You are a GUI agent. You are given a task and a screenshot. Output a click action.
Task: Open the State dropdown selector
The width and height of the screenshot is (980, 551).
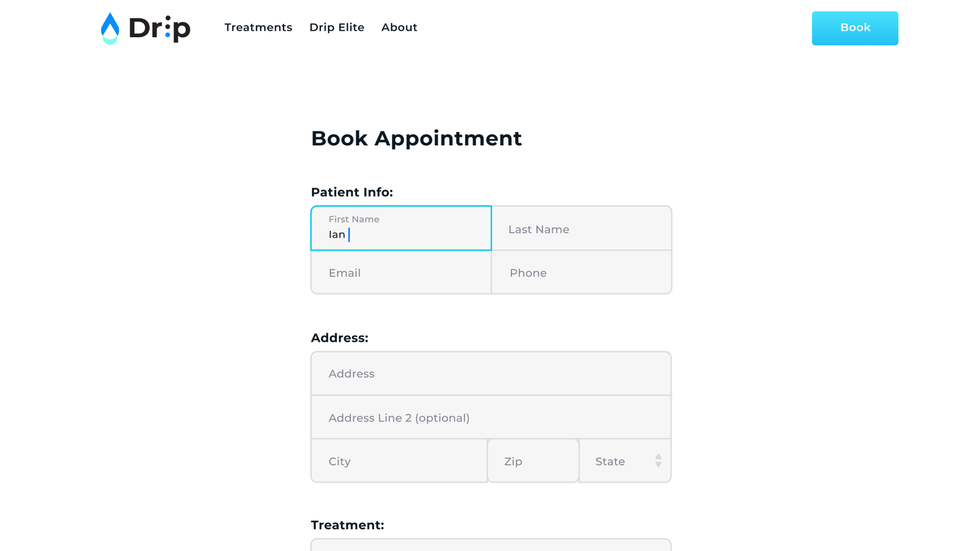click(x=625, y=461)
